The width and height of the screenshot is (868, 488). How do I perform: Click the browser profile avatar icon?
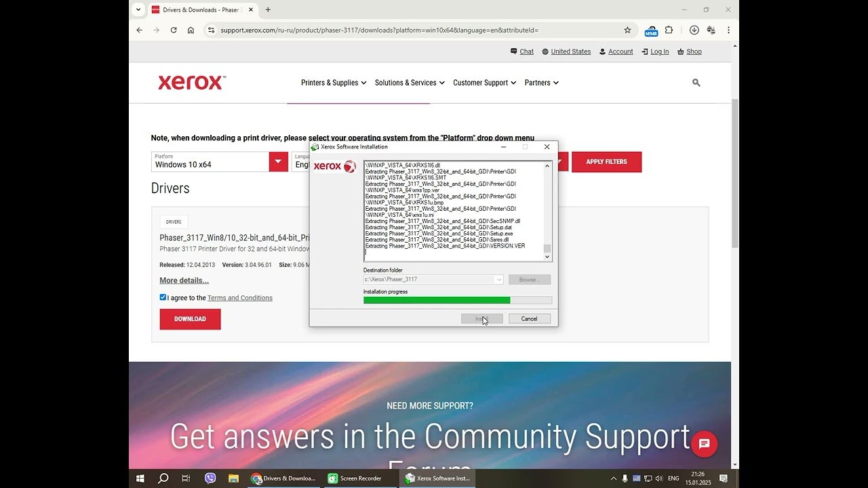(711, 30)
